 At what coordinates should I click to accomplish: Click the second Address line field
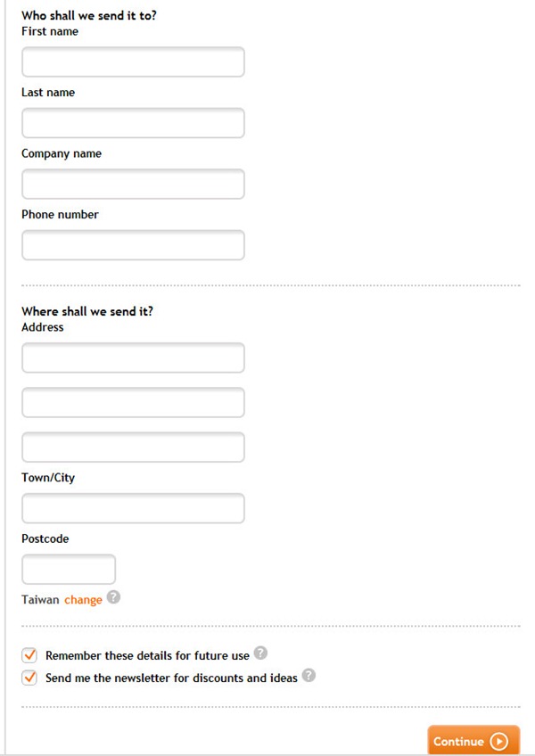[133, 403]
